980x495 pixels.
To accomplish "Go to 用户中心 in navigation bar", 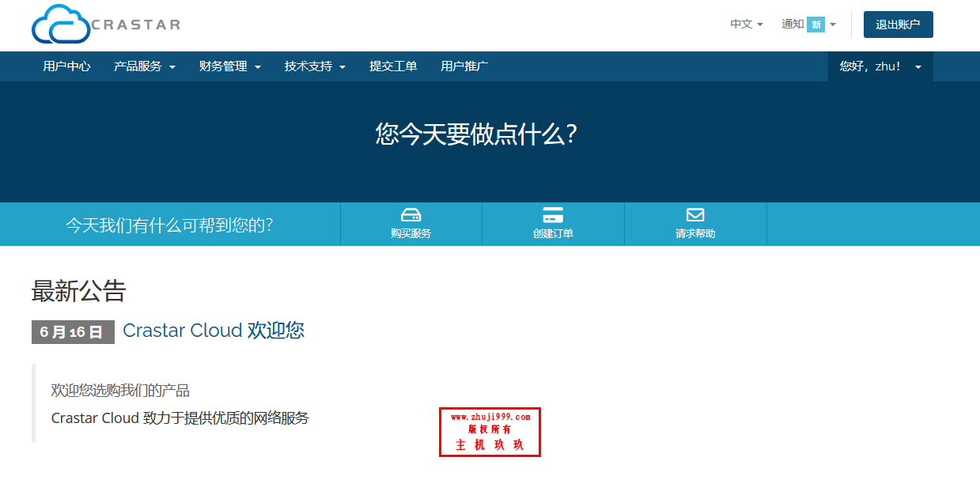I will (x=67, y=66).
